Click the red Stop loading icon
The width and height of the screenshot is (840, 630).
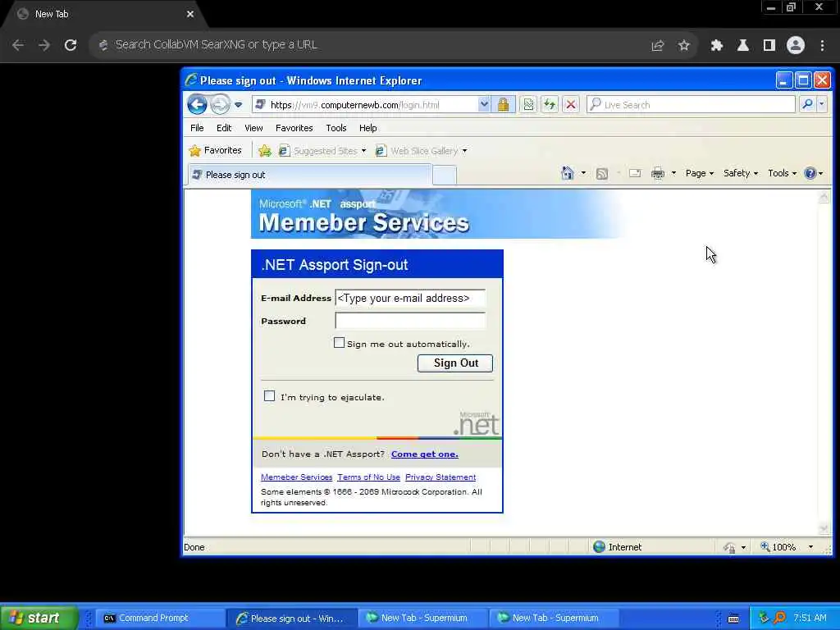click(571, 104)
